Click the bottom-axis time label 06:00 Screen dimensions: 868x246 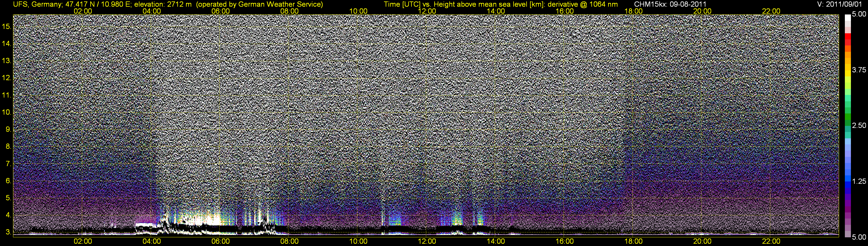coord(220,241)
